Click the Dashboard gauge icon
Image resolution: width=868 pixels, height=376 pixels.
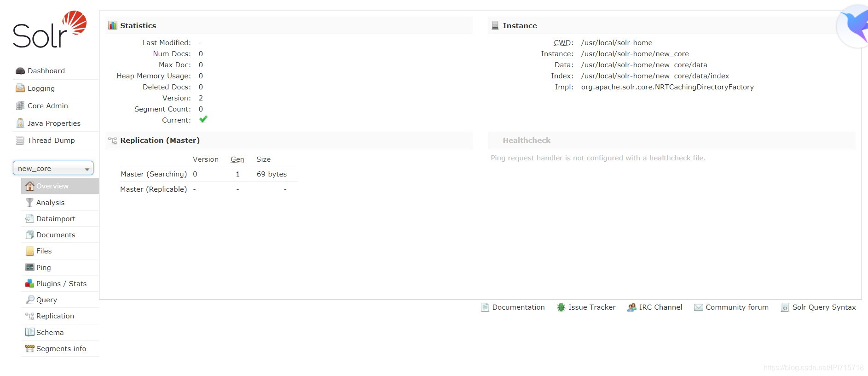[x=20, y=71]
